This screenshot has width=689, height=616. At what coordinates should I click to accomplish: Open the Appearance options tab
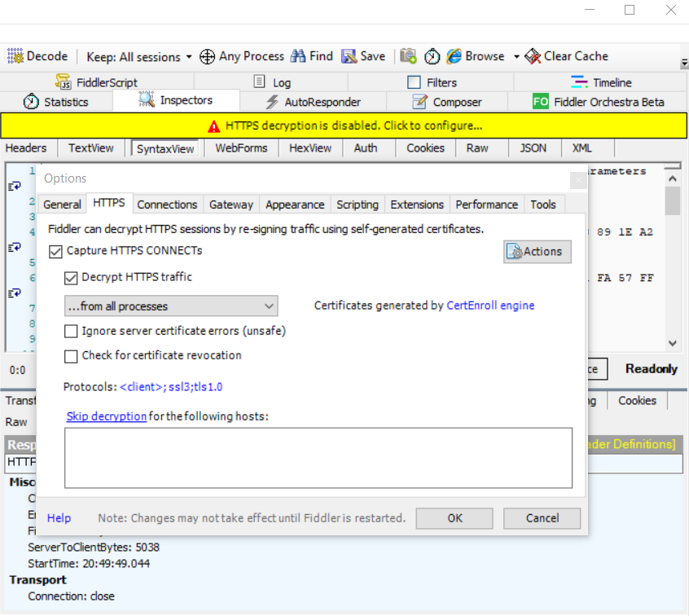[295, 205]
